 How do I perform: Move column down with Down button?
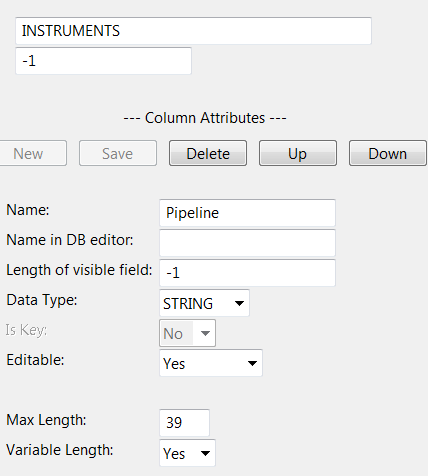click(x=388, y=153)
